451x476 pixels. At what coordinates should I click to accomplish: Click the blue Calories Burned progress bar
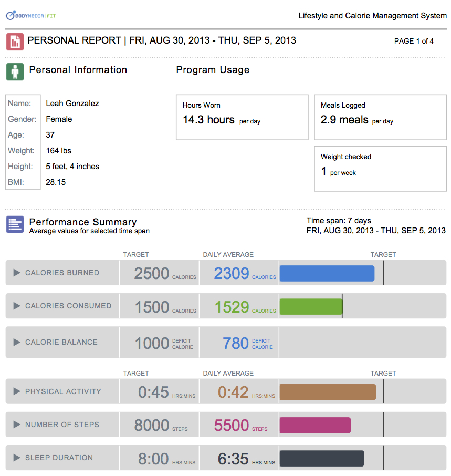click(x=327, y=273)
